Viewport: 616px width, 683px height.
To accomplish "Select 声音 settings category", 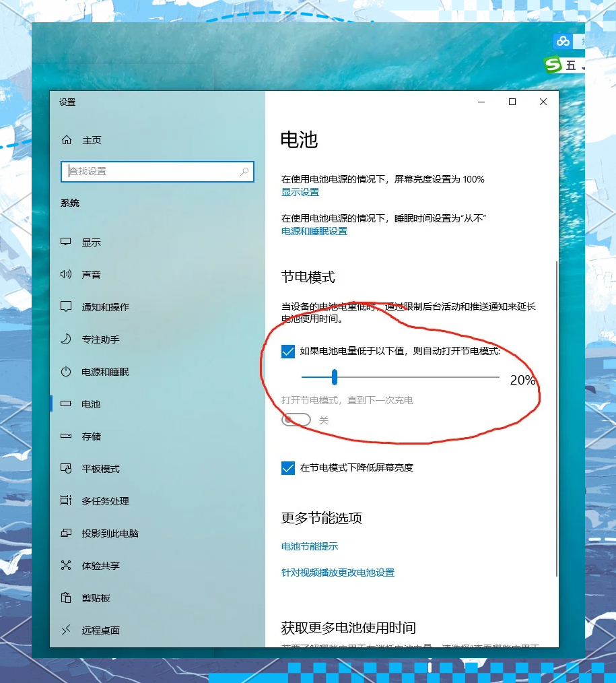I will point(92,274).
